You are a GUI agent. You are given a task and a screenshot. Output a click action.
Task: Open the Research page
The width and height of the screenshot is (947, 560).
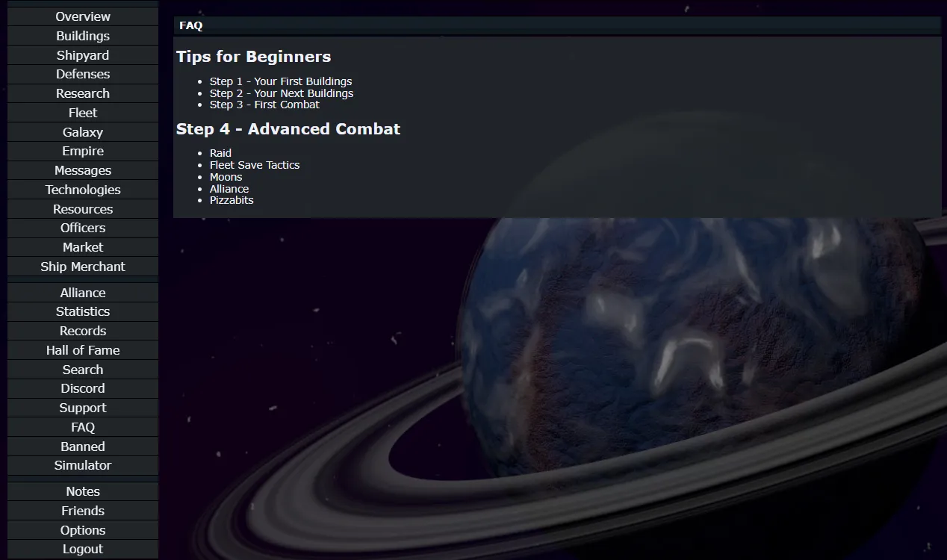(x=83, y=93)
